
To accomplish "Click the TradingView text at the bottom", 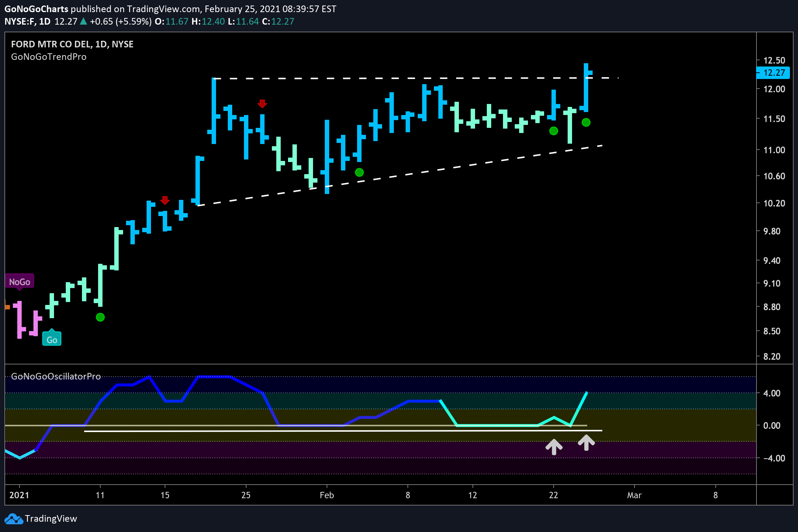I will 51,518.
